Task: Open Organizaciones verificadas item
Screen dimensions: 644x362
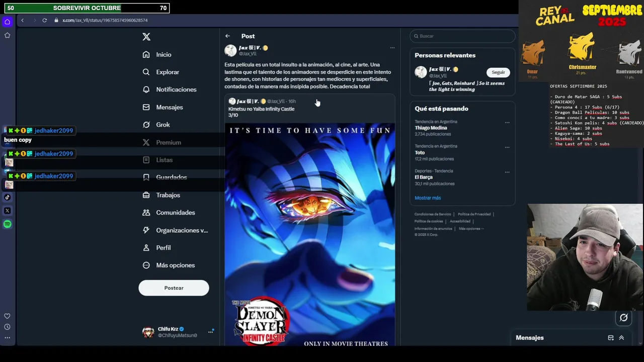Action: point(175,230)
